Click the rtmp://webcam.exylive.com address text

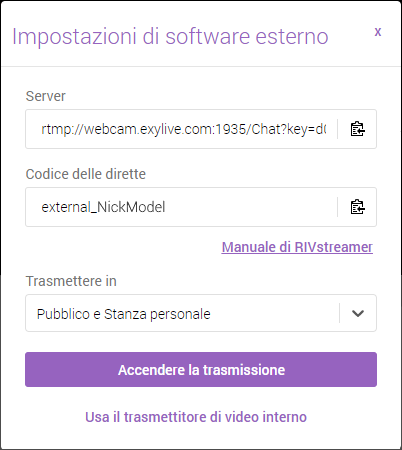tap(184, 129)
